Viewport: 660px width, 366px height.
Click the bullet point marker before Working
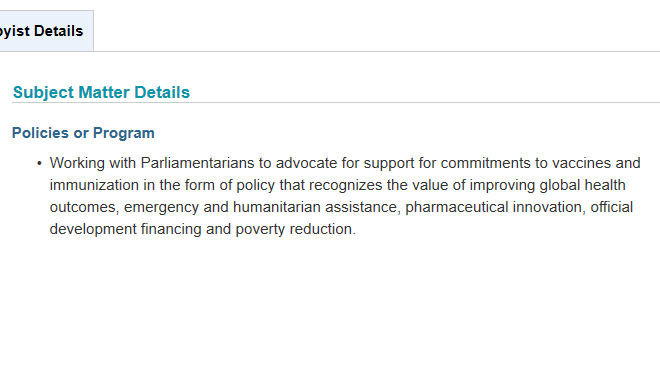(39, 163)
